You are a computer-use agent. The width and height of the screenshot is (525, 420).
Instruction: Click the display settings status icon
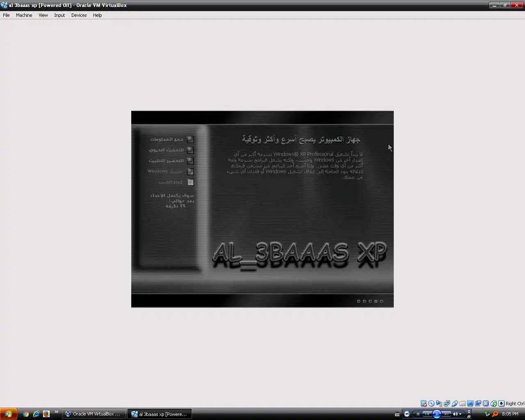[470, 404]
